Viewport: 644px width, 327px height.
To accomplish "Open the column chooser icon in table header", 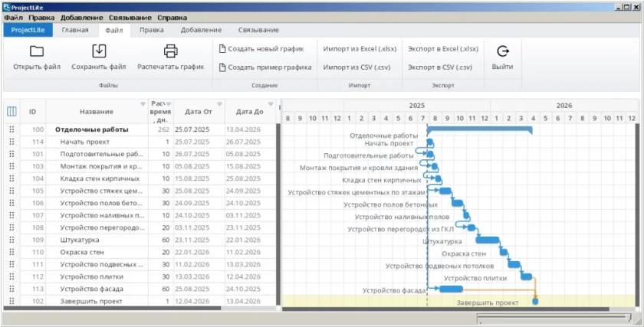I will (12, 111).
